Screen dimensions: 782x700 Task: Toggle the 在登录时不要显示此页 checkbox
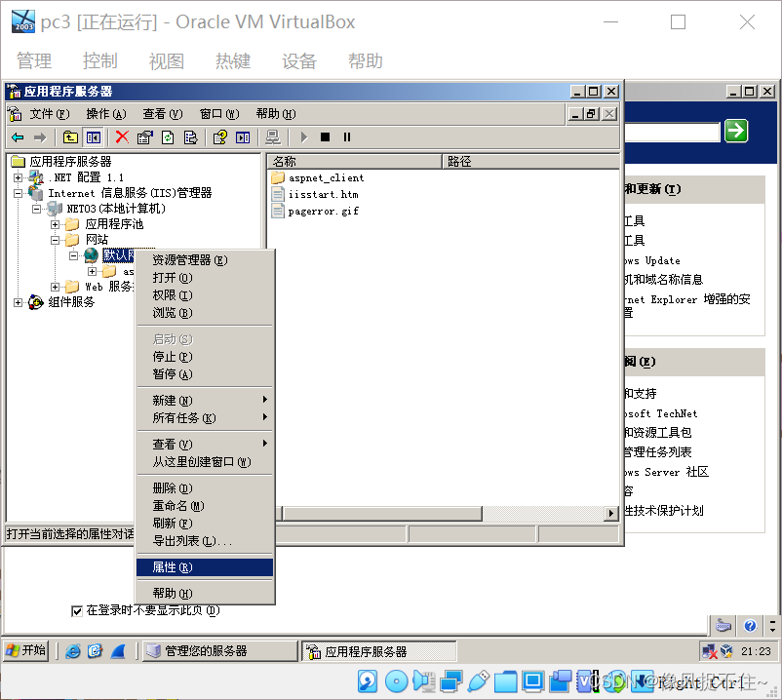tap(77, 611)
